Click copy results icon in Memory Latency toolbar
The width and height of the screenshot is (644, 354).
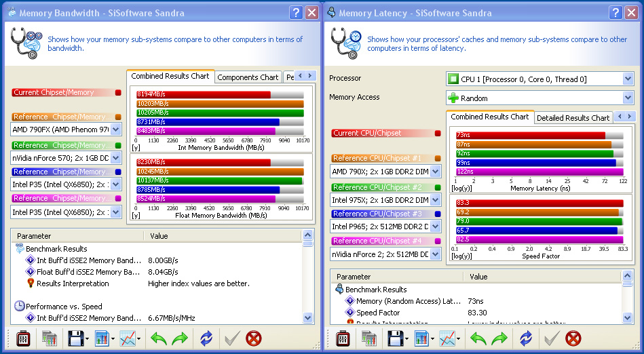(x=368, y=338)
